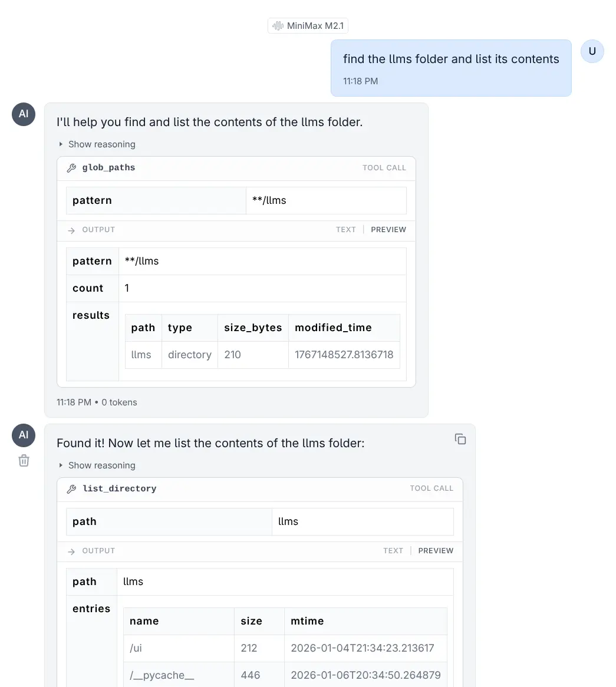Click the list_directory tool call header

pyautogui.click(x=259, y=489)
